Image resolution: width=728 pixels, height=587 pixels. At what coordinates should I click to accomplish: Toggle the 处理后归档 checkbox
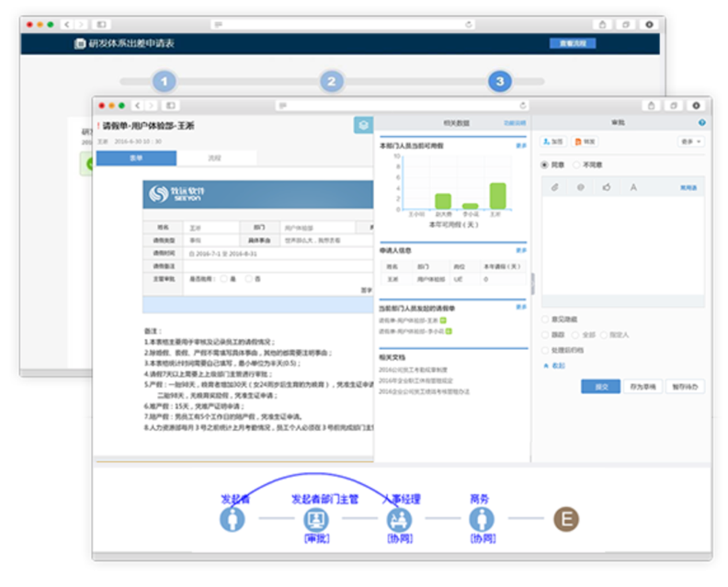tap(545, 351)
